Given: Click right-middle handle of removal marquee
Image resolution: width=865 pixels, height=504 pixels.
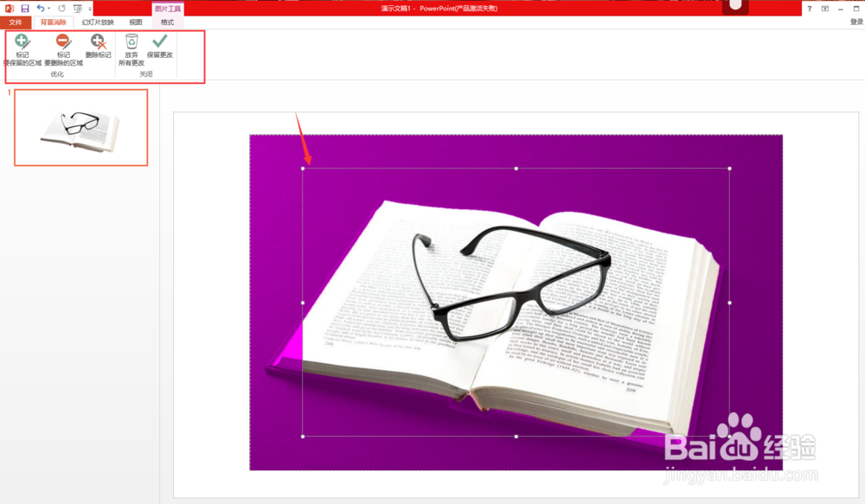Looking at the screenshot, I should point(729,303).
